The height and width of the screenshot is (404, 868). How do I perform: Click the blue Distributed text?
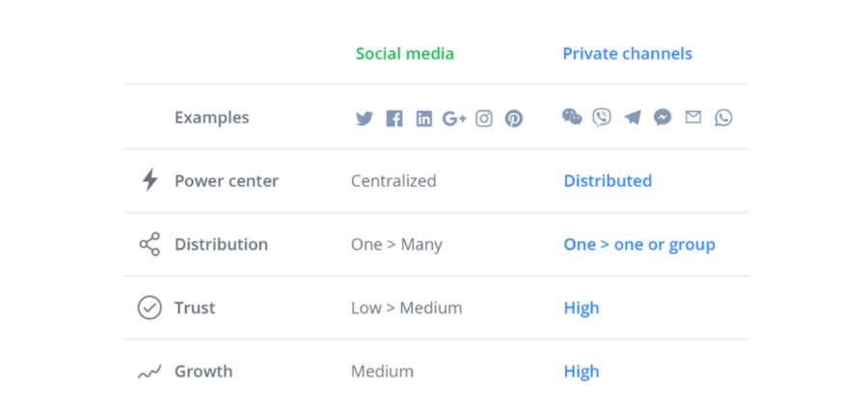click(x=608, y=181)
